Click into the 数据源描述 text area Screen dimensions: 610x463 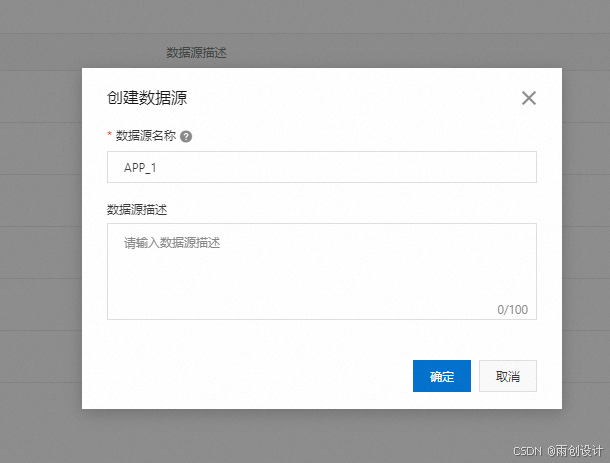[322, 271]
